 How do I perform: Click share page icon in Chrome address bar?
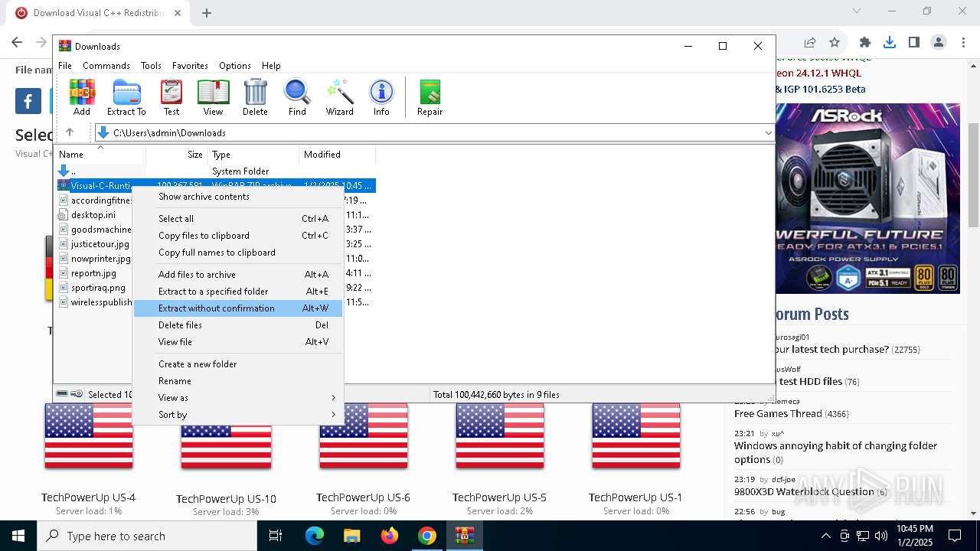point(809,42)
